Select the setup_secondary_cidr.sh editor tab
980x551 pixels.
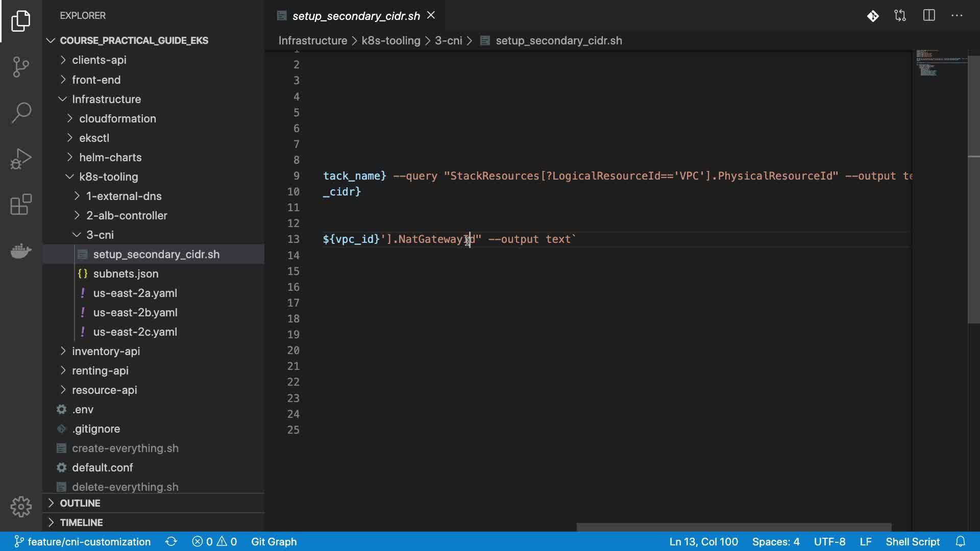pyautogui.click(x=356, y=16)
